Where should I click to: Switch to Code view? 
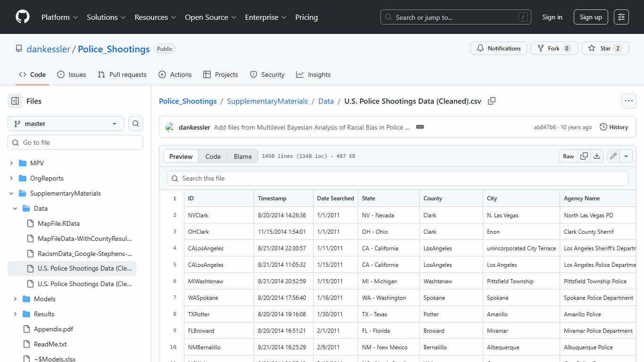coord(213,156)
